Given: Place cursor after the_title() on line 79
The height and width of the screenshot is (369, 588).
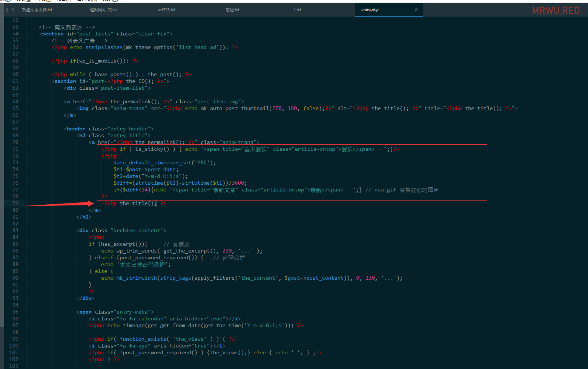Looking at the screenshot, I should point(157,203).
